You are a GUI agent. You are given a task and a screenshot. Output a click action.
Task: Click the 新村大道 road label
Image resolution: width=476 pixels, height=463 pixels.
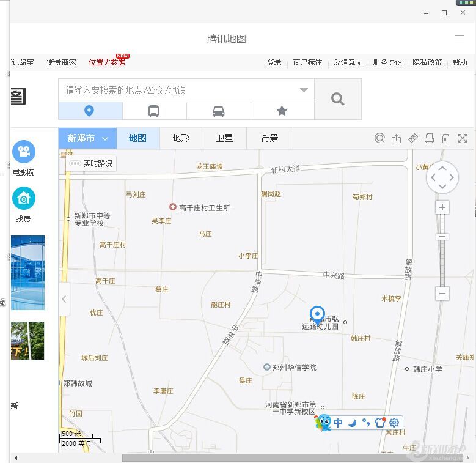[285, 169]
